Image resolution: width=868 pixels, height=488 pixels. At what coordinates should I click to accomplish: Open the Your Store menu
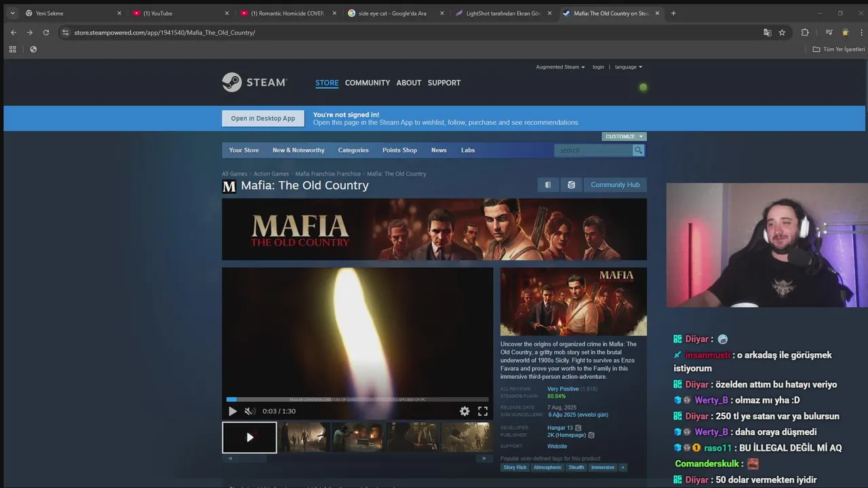[x=243, y=150]
